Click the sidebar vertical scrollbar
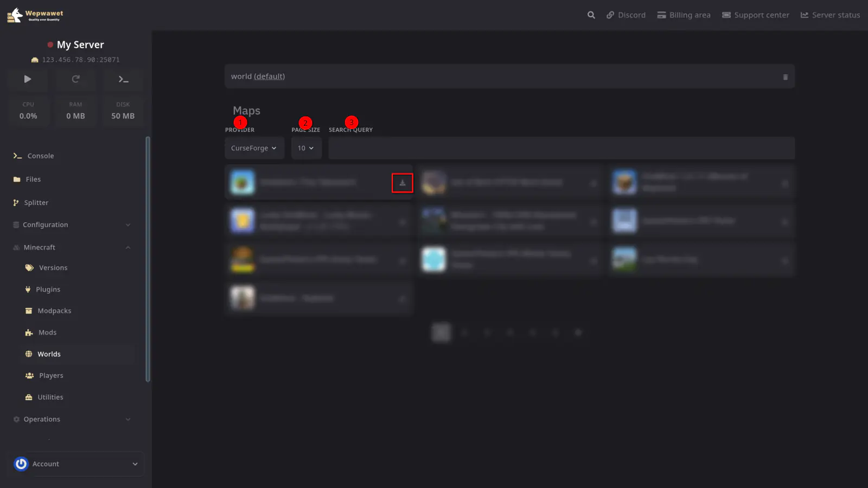The height and width of the screenshot is (488, 868). 148,259
